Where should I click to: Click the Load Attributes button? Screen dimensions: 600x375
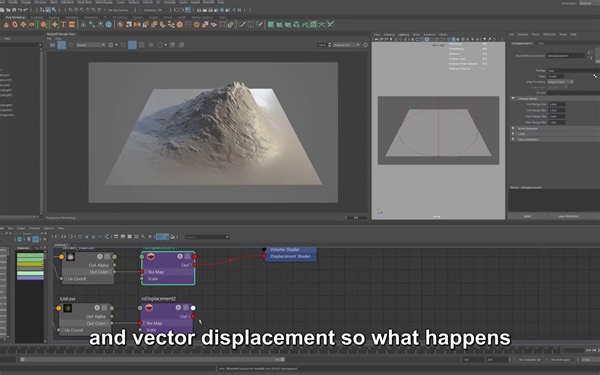pyautogui.click(x=568, y=216)
